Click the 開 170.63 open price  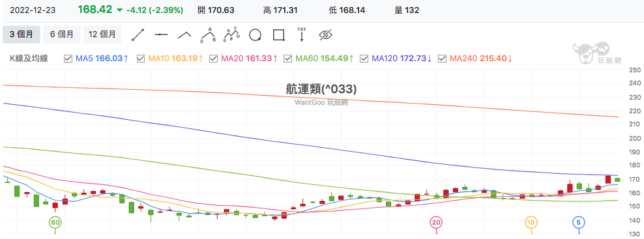(x=216, y=10)
